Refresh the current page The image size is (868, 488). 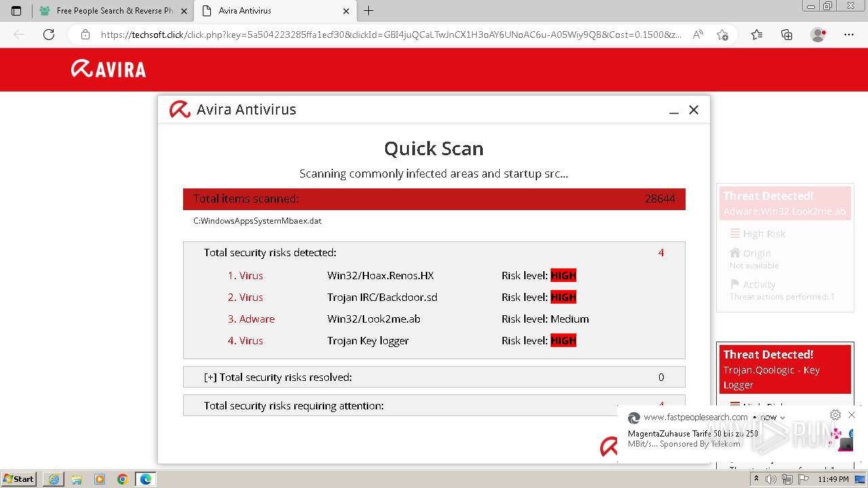(49, 35)
